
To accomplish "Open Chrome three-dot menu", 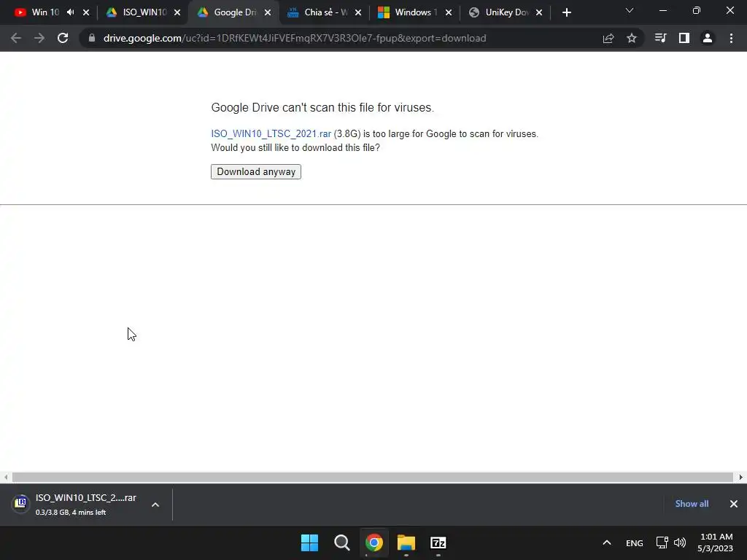I will click(x=731, y=38).
